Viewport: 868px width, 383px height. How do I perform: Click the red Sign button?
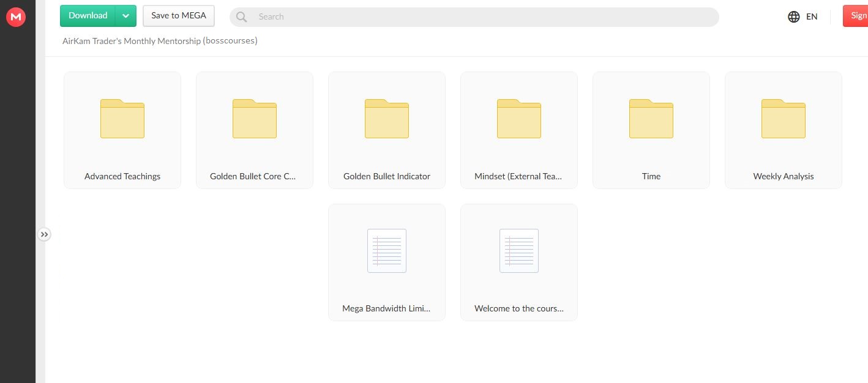coord(857,16)
